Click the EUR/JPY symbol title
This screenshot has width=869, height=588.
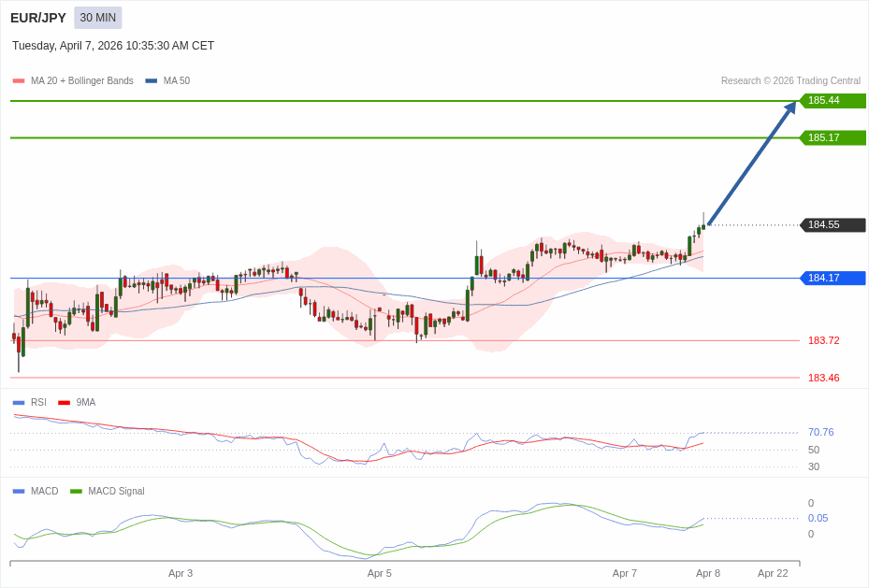(x=38, y=18)
